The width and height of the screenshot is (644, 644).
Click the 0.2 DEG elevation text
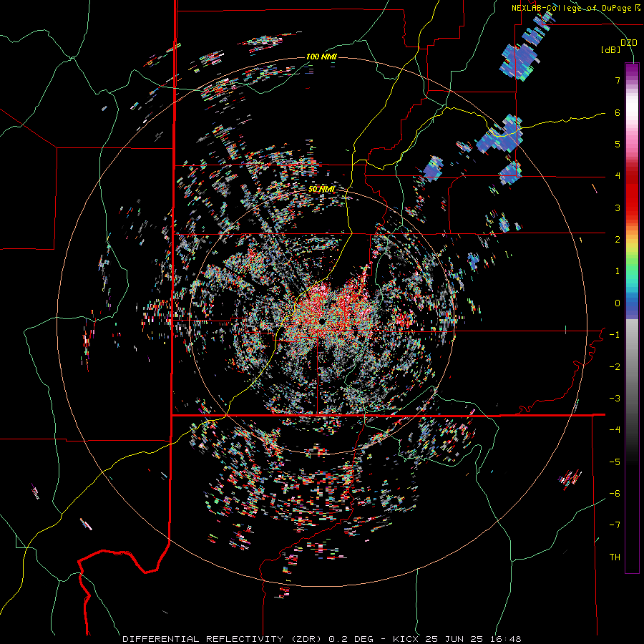pos(351,639)
